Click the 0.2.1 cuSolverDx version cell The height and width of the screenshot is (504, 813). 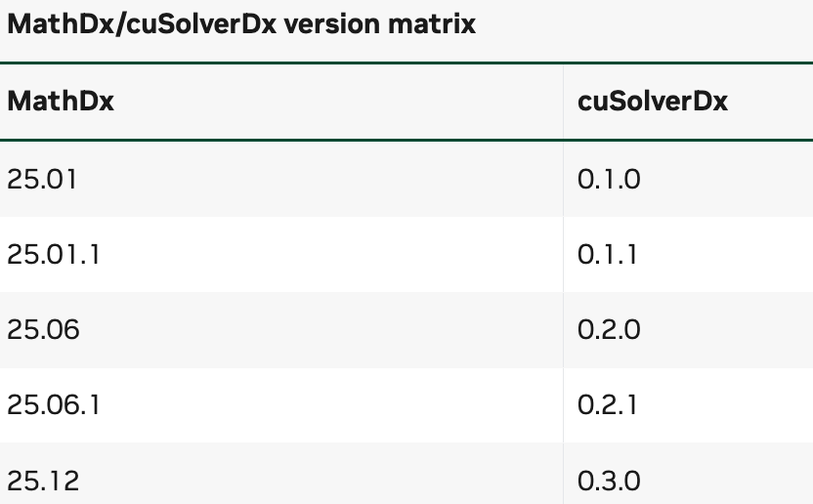[607, 405]
